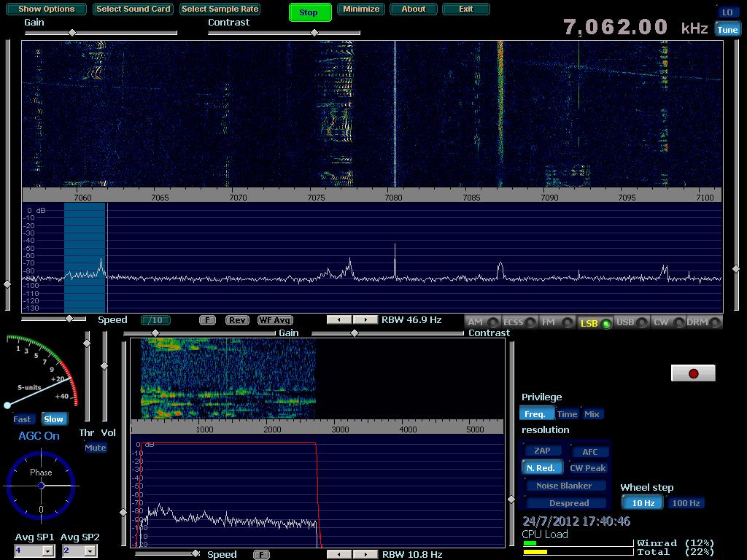Screen dimensions: 747x560
Task: Click the red record button
Action: (x=693, y=373)
